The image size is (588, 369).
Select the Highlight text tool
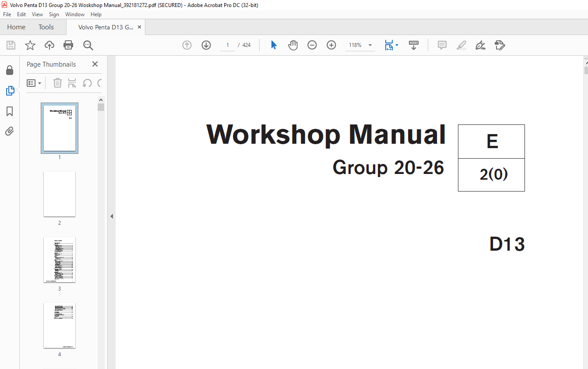[x=461, y=45]
